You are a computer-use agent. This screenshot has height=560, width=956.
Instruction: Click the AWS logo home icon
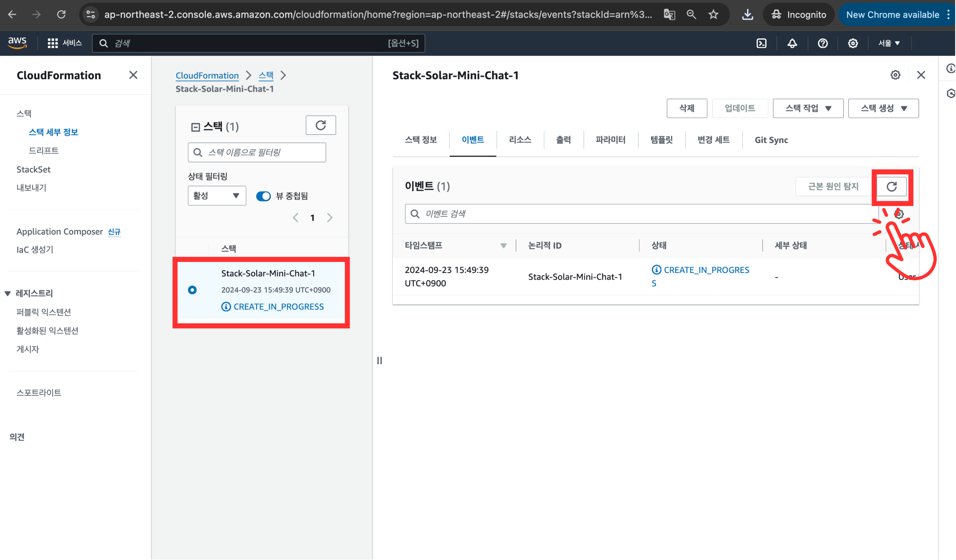18,43
